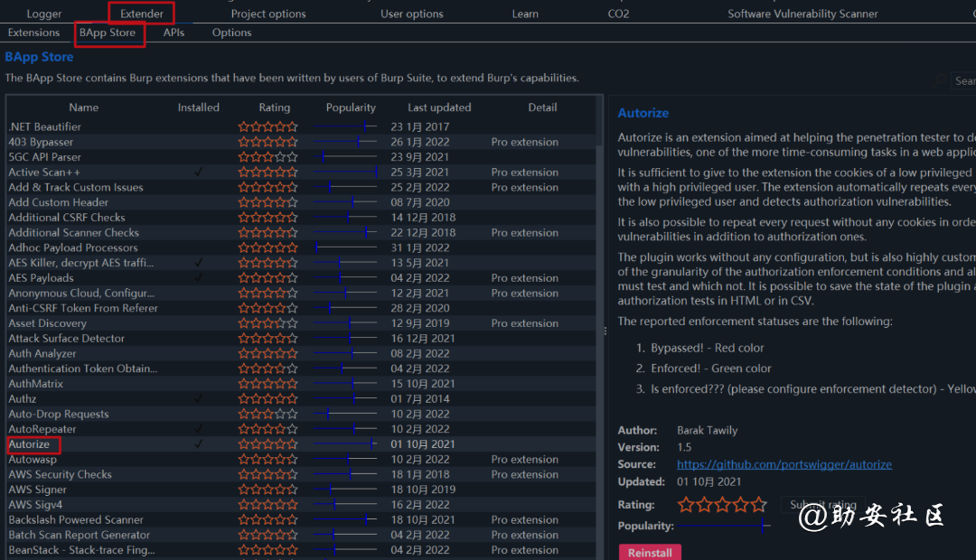This screenshot has height=560, width=976.
Task: Sort by the Detail column header
Action: (542, 107)
